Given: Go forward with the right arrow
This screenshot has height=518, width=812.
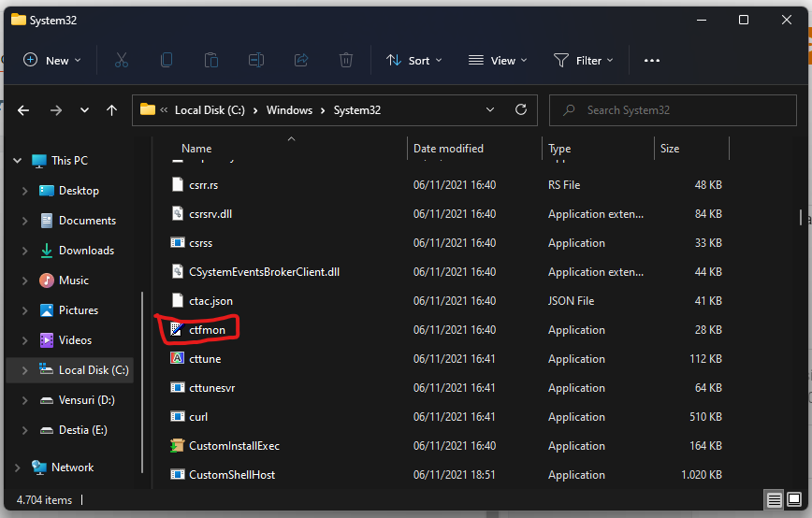Looking at the screenshot, I should 56,110.
